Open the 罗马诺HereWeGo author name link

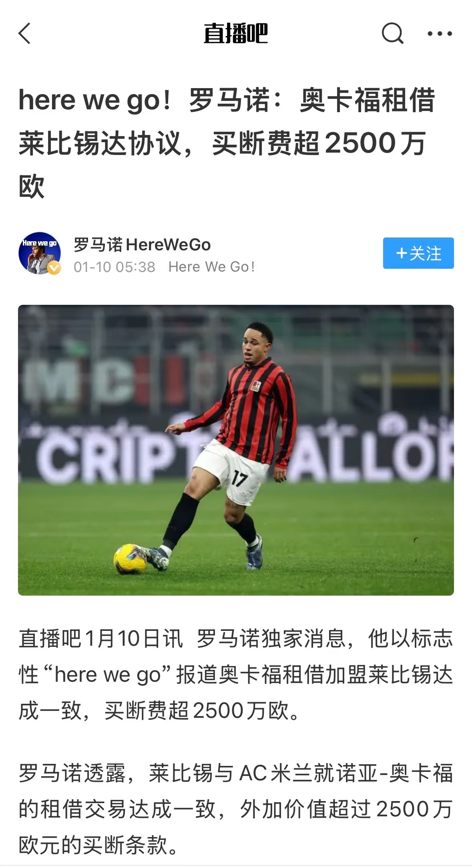click(142, 244)
